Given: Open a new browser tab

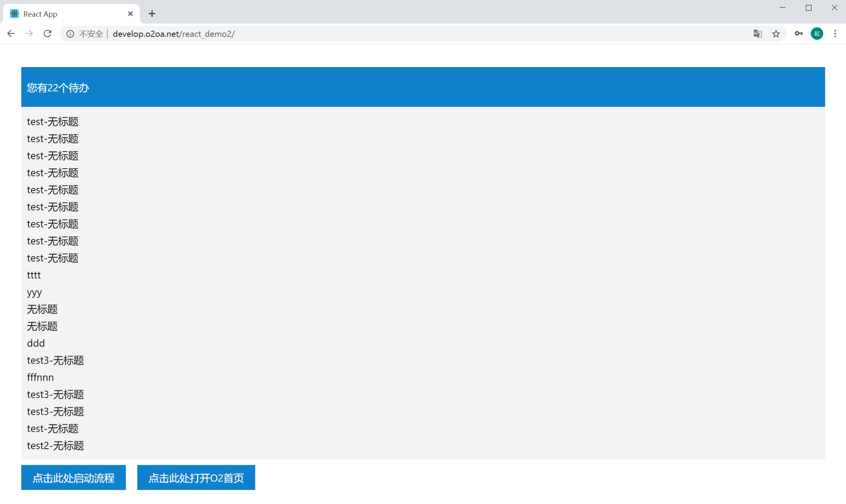Looking at the screenshot, I should (152, 14).
